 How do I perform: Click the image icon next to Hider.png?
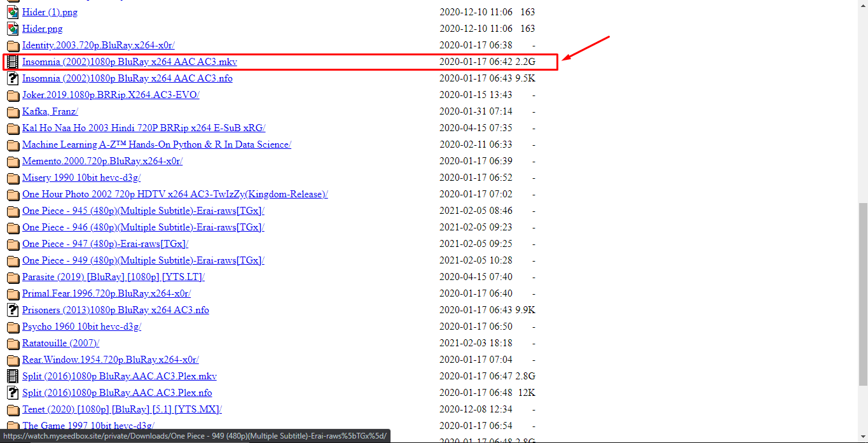coord(13,28)
